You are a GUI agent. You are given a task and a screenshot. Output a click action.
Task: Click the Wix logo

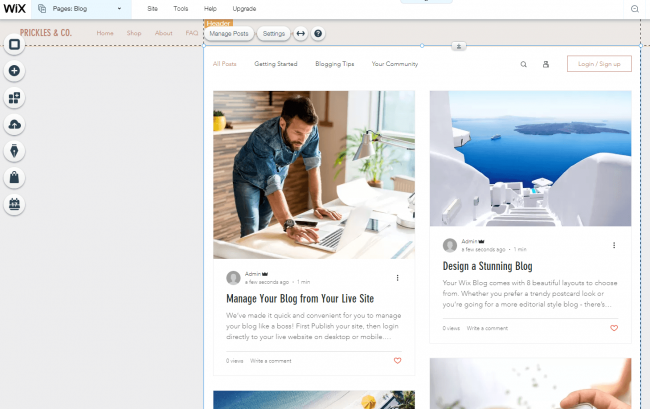(x=15, y=9)
